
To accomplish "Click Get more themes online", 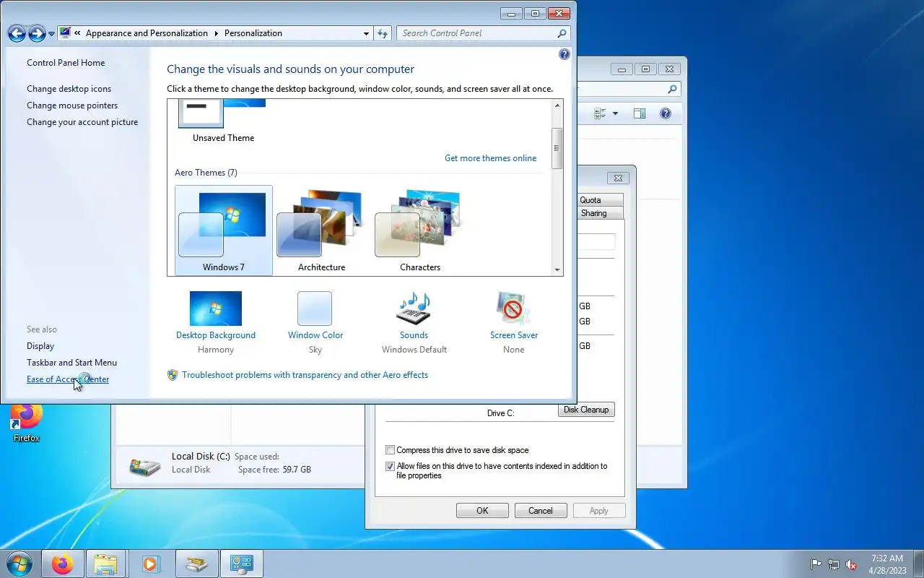I will [x=490, y=158].
